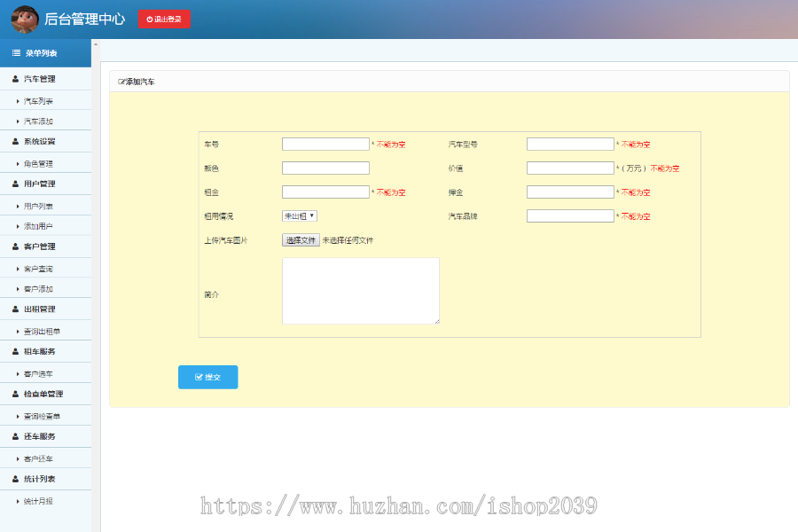The height and width of the screenshot is (532, 798).
Task: Focus the 车号 input field
Action: (x=325, y=144)
